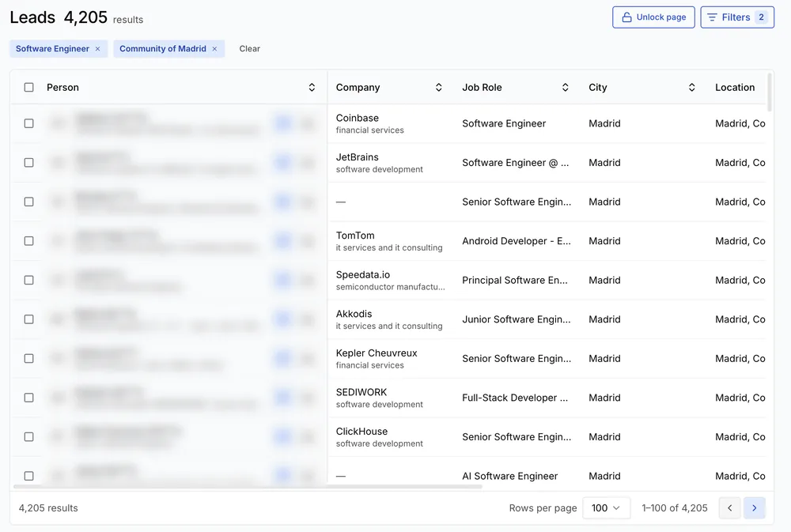Click the horizontal scrollbar under the table

click(x=248, y=487)
